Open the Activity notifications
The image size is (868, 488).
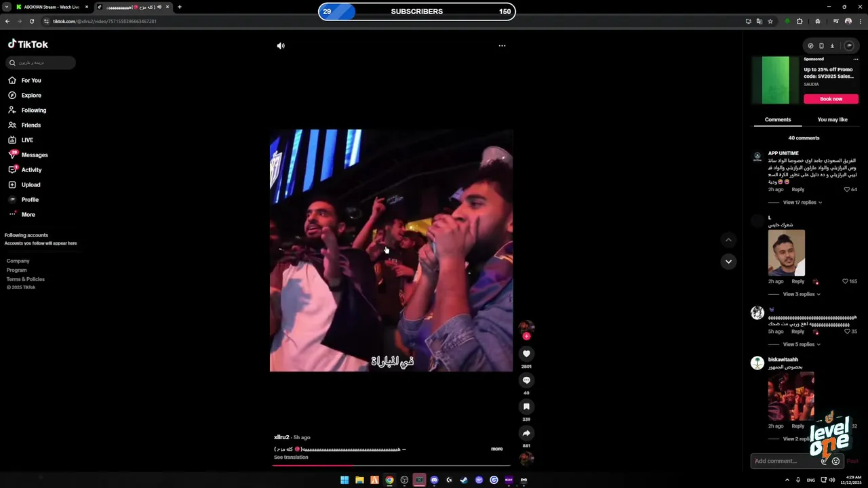coord(25,170)
